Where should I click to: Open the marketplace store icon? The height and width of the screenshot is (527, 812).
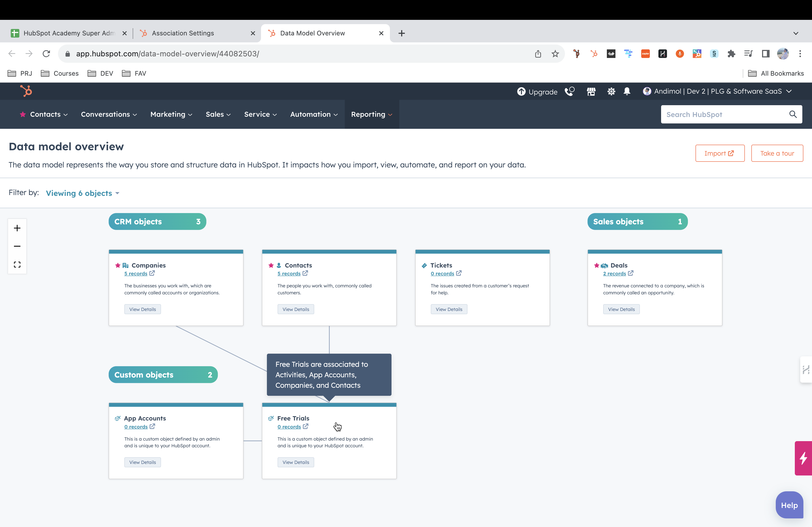(591, 91)
